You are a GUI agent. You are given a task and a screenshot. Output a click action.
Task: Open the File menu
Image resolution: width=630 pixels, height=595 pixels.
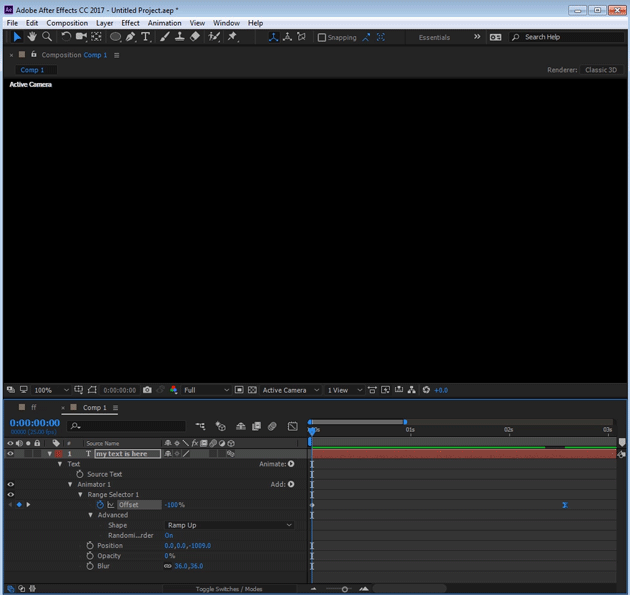pos(12,23)
